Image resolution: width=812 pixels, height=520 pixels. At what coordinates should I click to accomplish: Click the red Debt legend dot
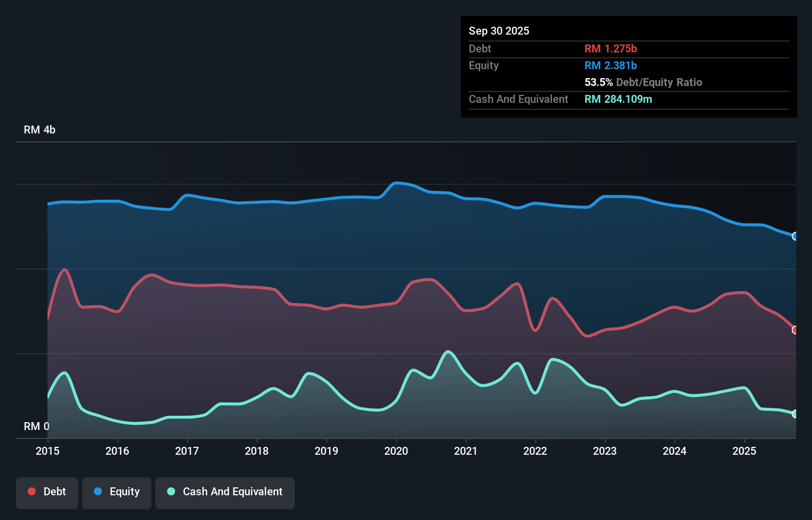32,491
